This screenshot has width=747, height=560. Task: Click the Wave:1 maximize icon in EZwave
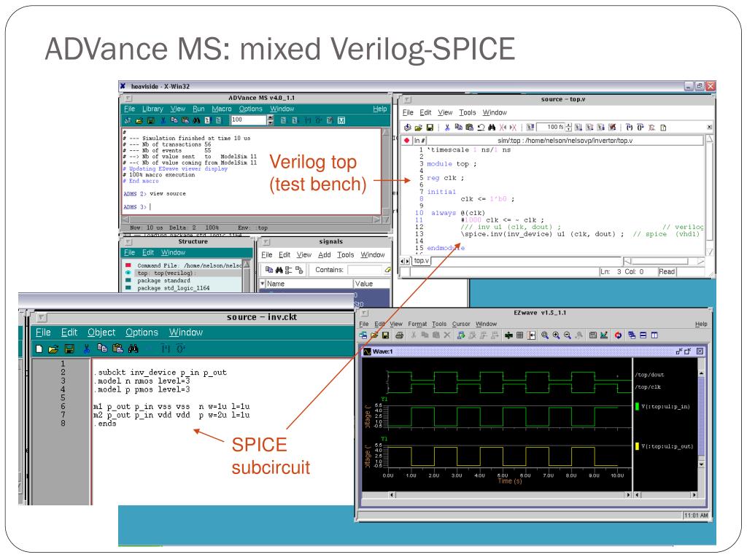click(688, 351)
